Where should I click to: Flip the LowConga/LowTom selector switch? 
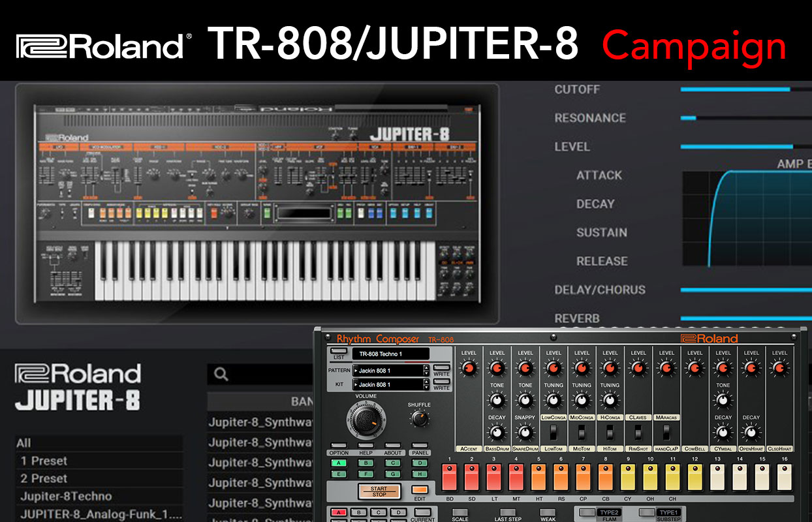pos(554,432)
